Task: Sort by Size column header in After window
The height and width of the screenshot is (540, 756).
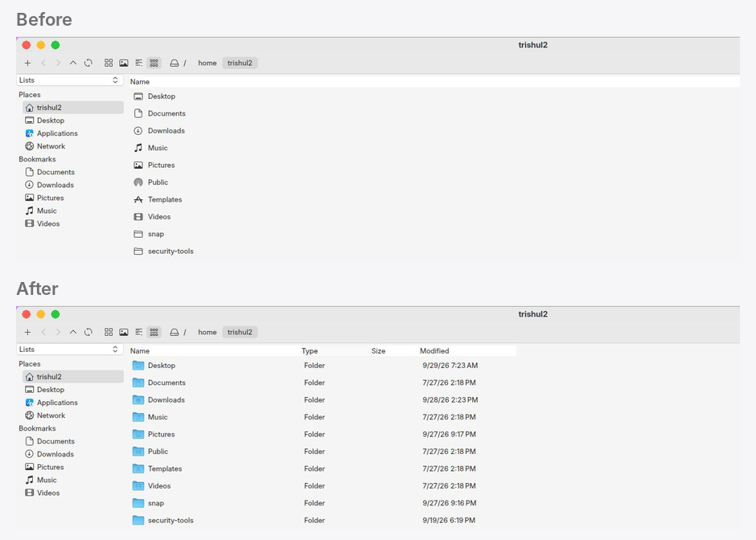Action: pyautogui.click(x=379, y=351)
